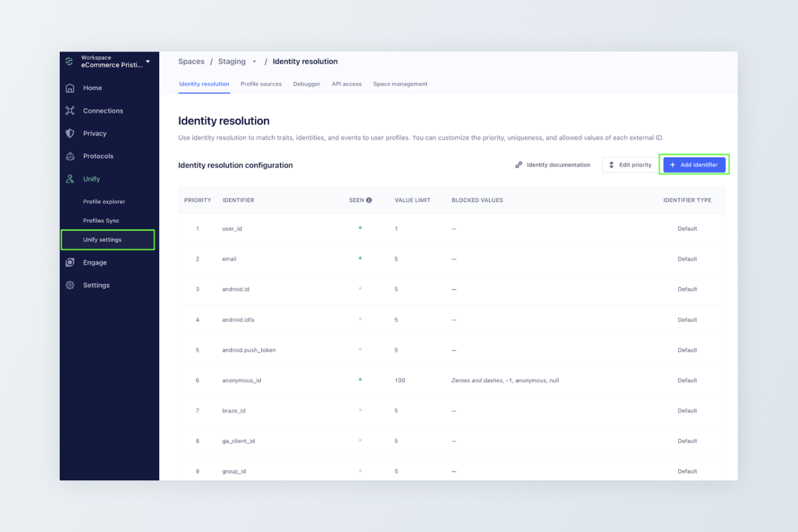Image resolution: width=798 pixels, height=532 pixels.
Task: Click the VALUE LIMIT column header
Action: (x=413, y=200)
